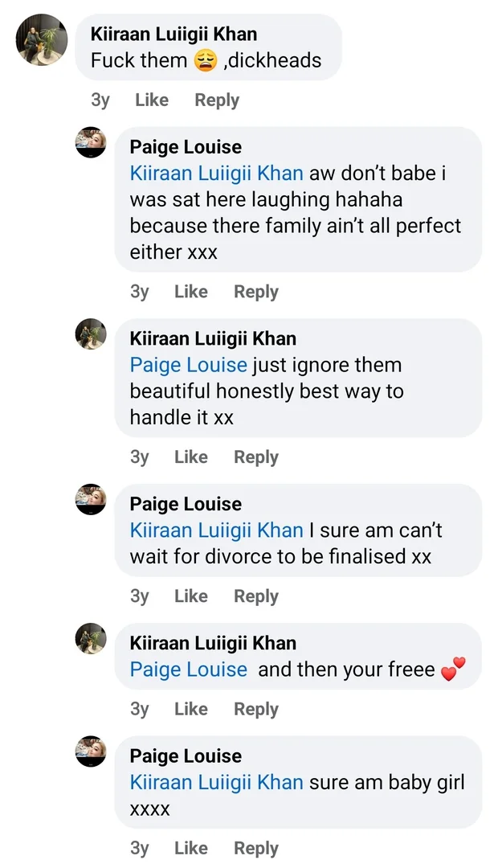
Task: Like the 'sure am baby girl' reply
Action: pyautogui.click(x=191, y=848)
